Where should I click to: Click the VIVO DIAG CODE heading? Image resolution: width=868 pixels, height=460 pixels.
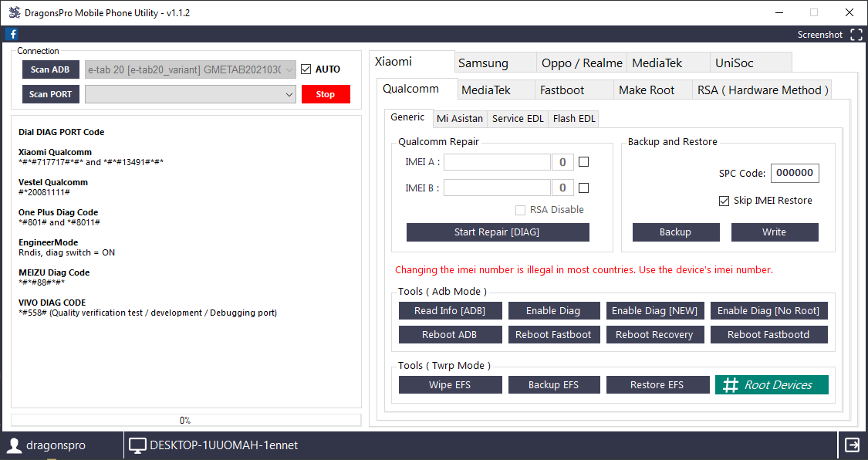(52, 303)
